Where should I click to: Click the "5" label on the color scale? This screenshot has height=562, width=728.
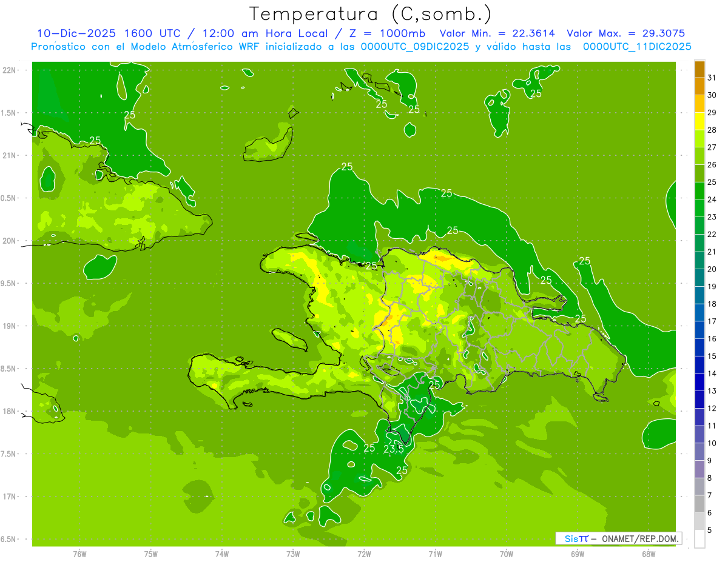[710, 530]
